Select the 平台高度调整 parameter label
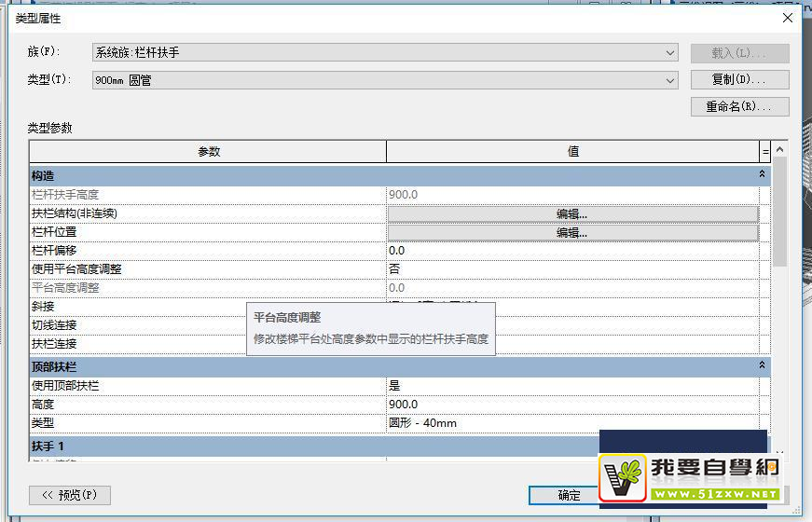The height and width of the screenshot is (522, 812). tap(64, 288)
